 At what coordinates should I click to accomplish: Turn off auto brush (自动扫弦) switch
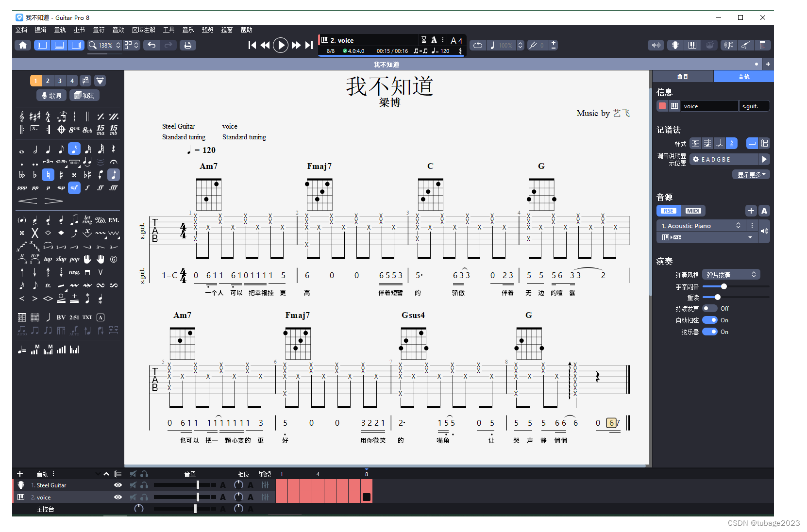click(x=710, y=320)
